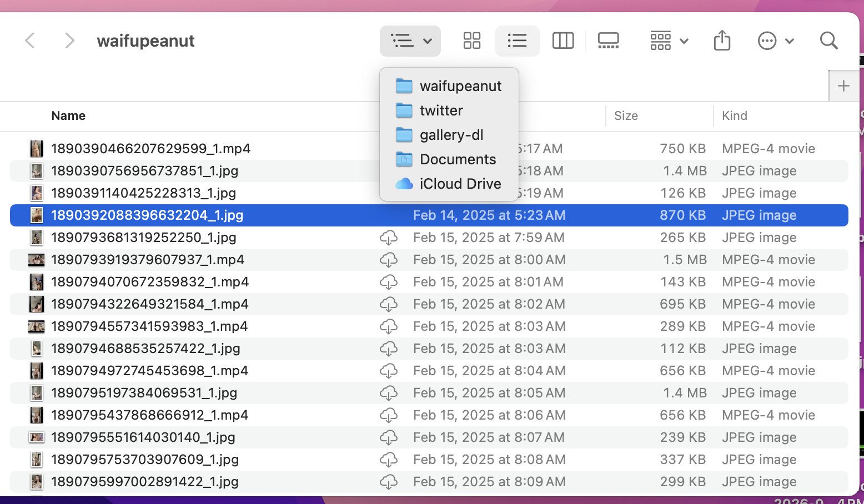Click the 299 KB size value
Image resolution: width=864 pixels, height=504 pixels.
(x=682, y=482)
